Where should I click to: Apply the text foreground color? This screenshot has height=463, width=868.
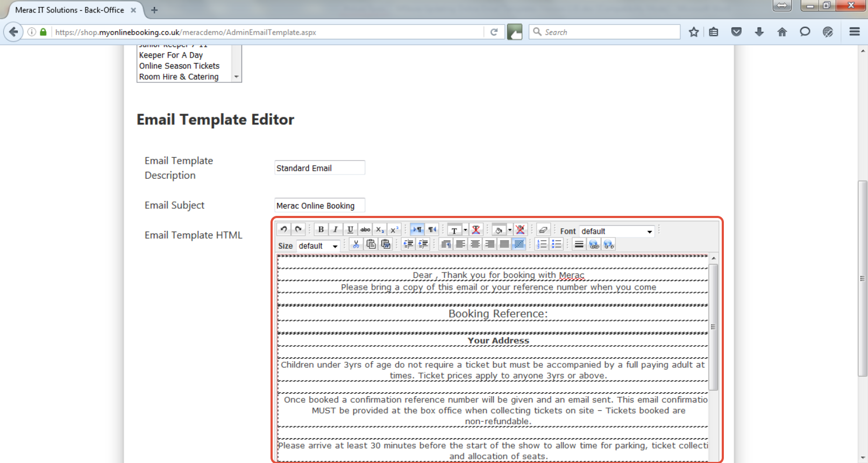(454, 230)
